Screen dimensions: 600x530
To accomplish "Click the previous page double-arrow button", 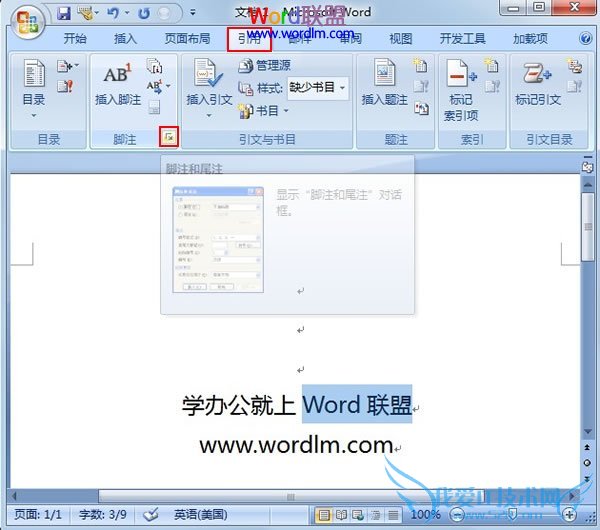I will click(x=587, y=447).
